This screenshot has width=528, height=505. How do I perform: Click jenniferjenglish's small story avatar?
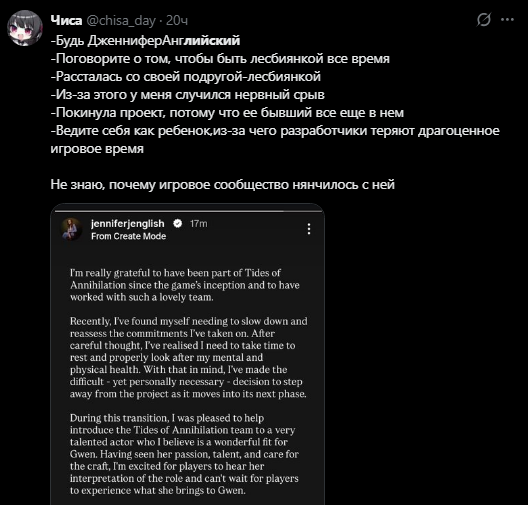(72, 229)
